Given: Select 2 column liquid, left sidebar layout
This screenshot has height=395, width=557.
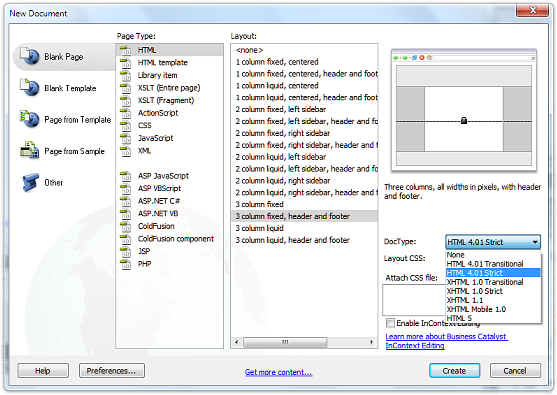Looking at the screenshot, I should point(304,157).
